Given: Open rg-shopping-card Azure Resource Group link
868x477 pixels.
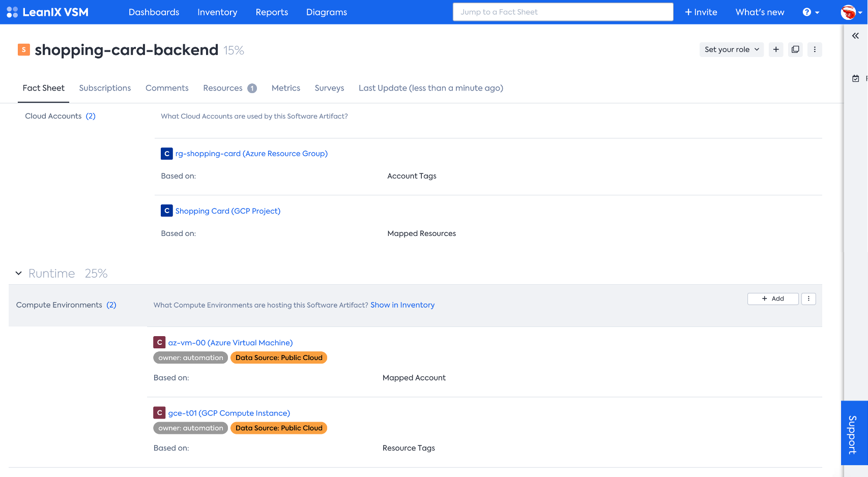Looking at the screenshot, I should [251, 154].
